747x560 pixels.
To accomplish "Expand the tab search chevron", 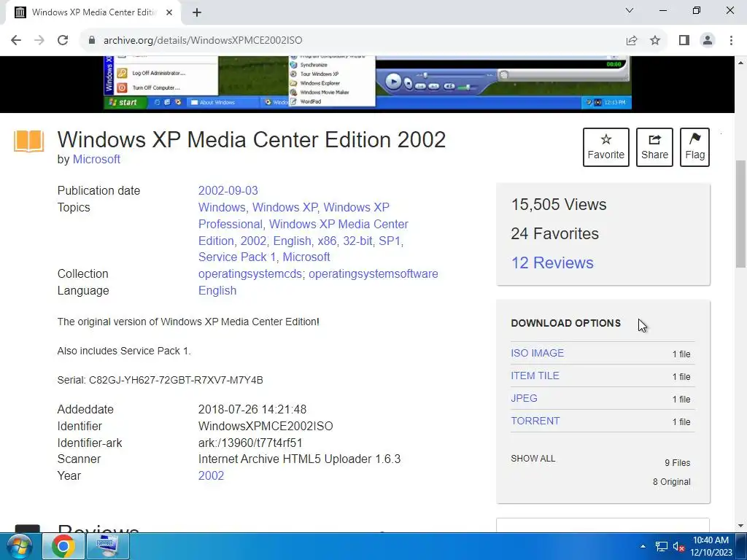I will pos(630,10).
